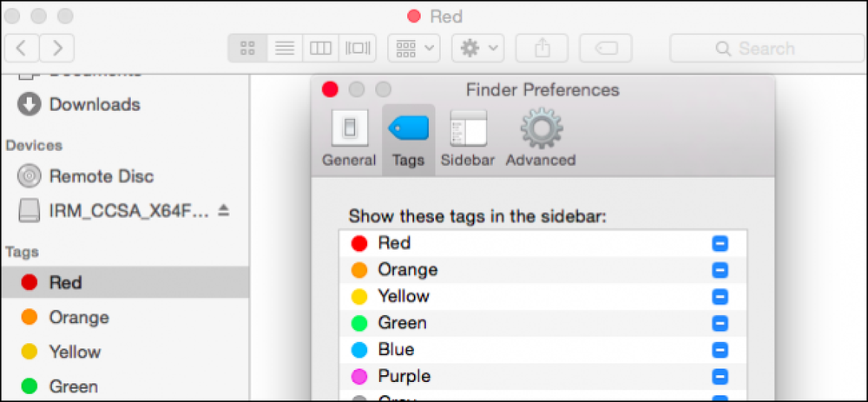Open the Sidebar preferences tab
This screenshot has width=868, height=402.
(x=469, y=139)
